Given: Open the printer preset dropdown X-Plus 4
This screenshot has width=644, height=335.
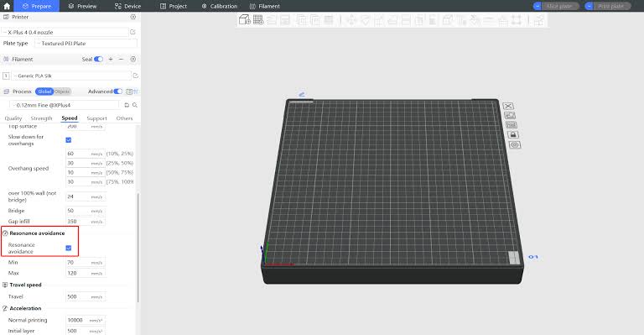Looking at the screenshot, I should [65, 32].
